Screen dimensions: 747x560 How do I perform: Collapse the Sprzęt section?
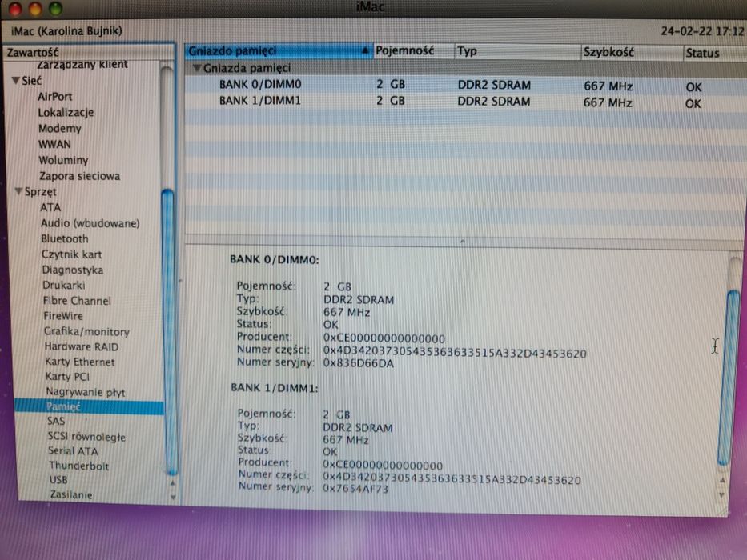coord(18,191)
